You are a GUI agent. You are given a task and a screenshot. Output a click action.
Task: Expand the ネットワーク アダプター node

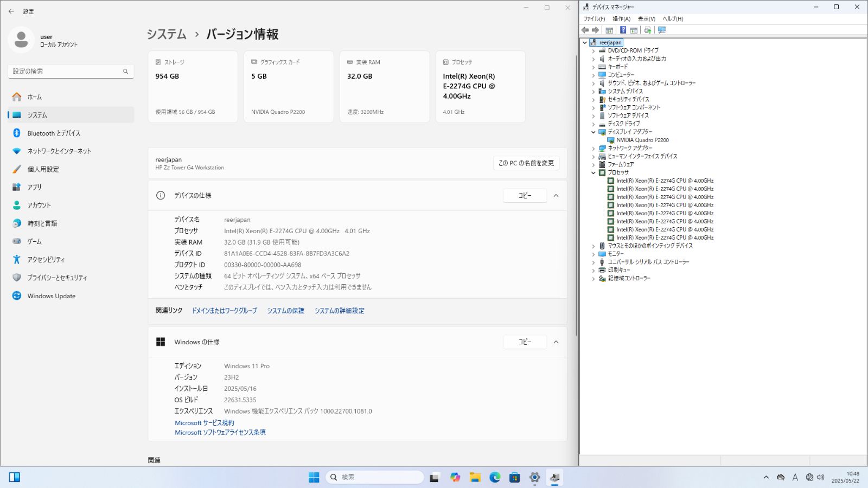[593, 149]
